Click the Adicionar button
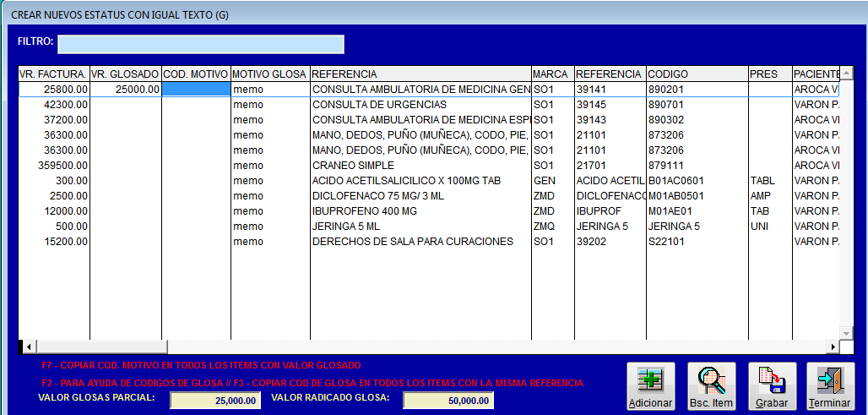Viewport: 868px width, 415px height. coord(650,387)
